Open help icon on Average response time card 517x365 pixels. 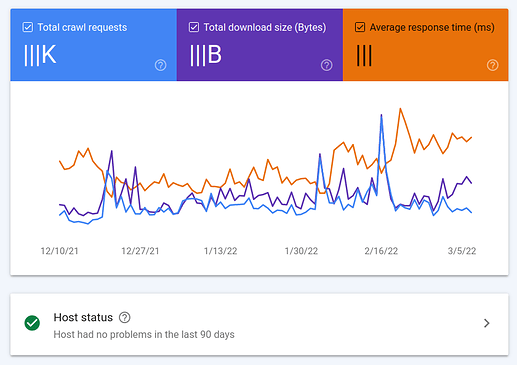coord(492,65)
